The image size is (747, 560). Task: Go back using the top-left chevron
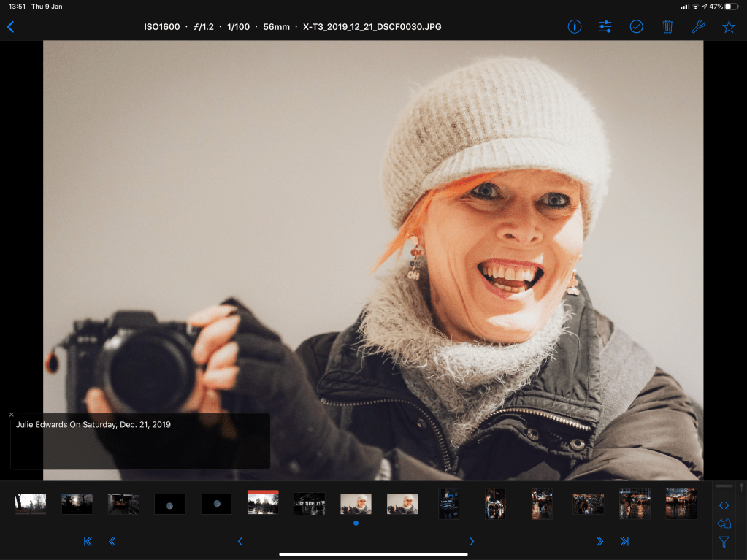pyautogui.click(x=10, y=27)
